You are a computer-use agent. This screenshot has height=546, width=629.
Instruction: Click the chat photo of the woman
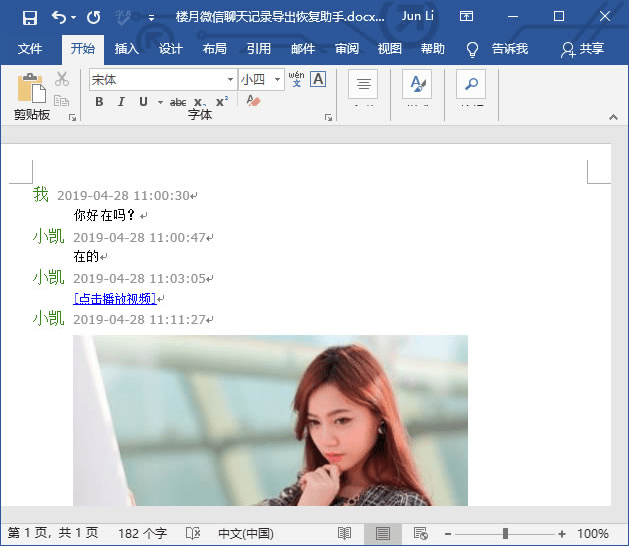(x=270, y=420)
